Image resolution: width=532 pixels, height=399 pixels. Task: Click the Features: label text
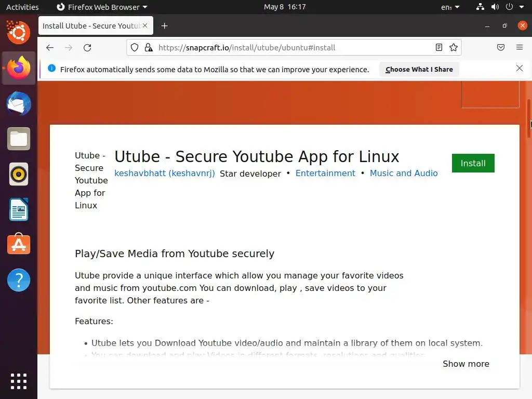[x=94, y=321]
